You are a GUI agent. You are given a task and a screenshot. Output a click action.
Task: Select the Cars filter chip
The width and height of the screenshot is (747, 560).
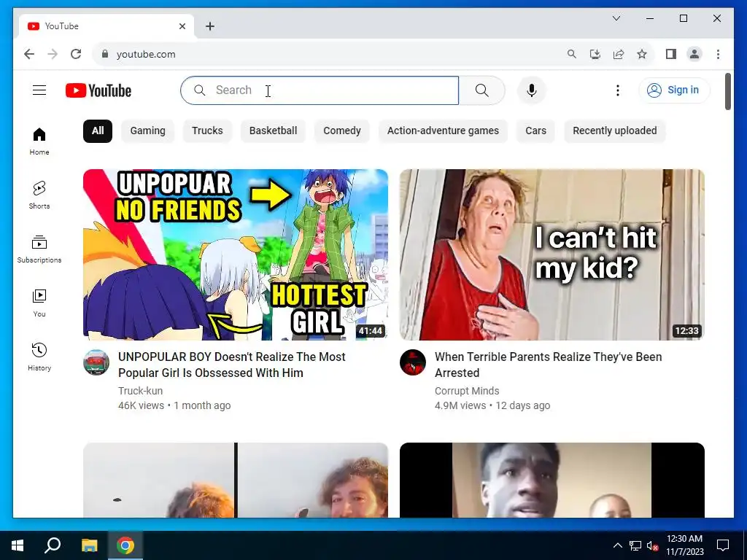tap(535, 131)
